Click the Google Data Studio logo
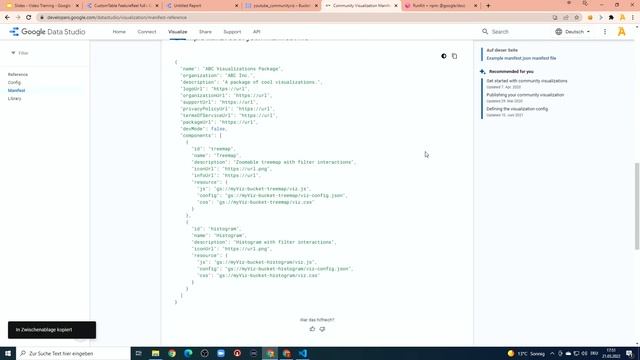The image size is (640, 360). click(x=47, y=31)
